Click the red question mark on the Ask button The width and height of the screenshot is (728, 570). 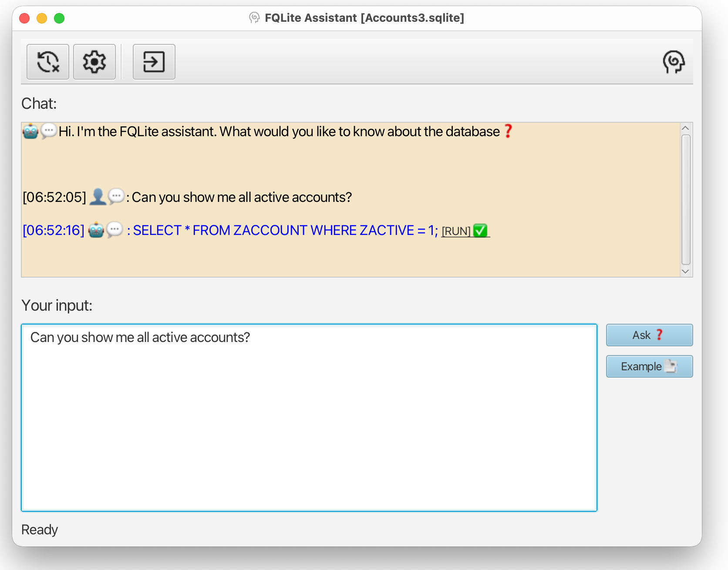coord(660,335)
